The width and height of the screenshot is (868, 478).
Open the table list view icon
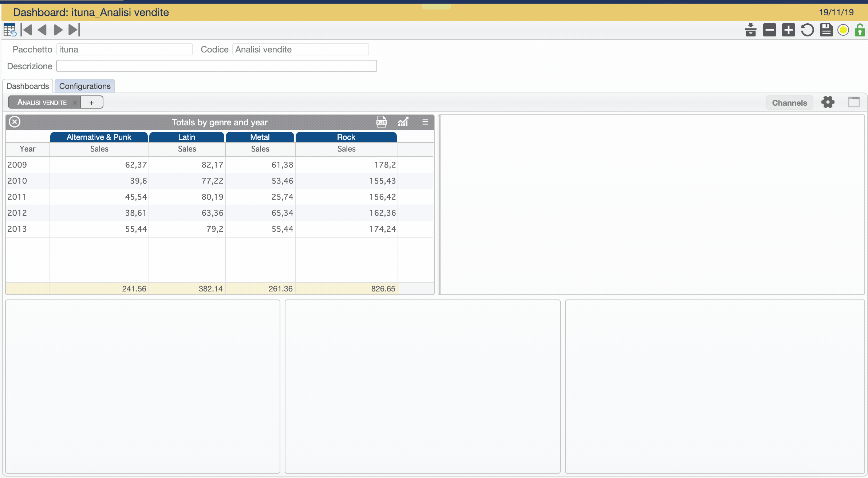coord(10,30)
